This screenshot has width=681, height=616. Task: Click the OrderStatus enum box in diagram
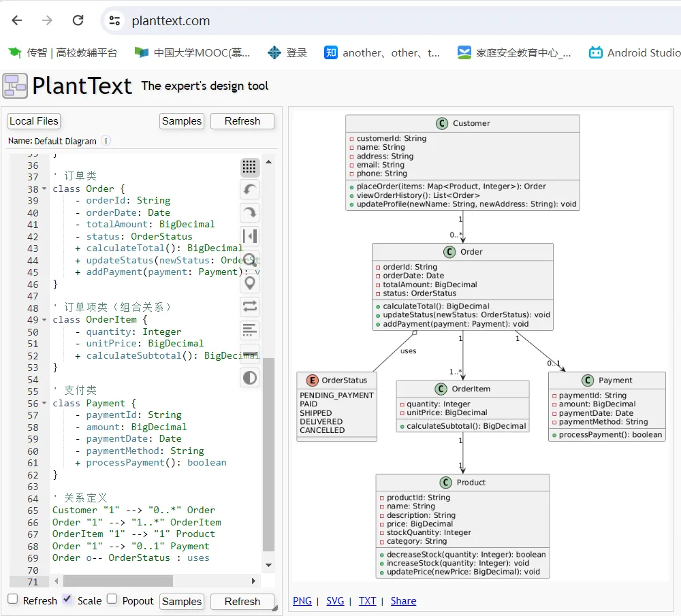[336, 407]
